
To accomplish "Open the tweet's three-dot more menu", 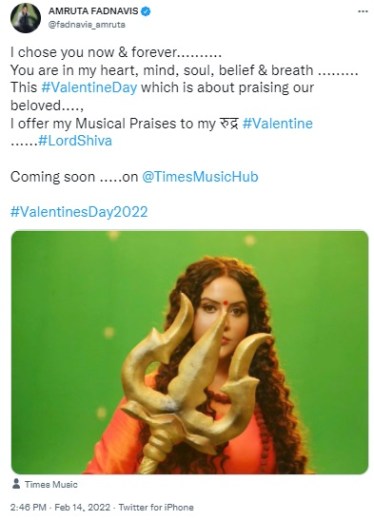I will coord(363,12).
